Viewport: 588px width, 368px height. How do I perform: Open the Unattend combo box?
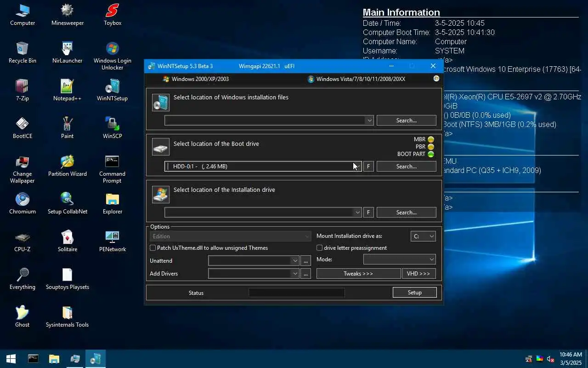point(254,261)
